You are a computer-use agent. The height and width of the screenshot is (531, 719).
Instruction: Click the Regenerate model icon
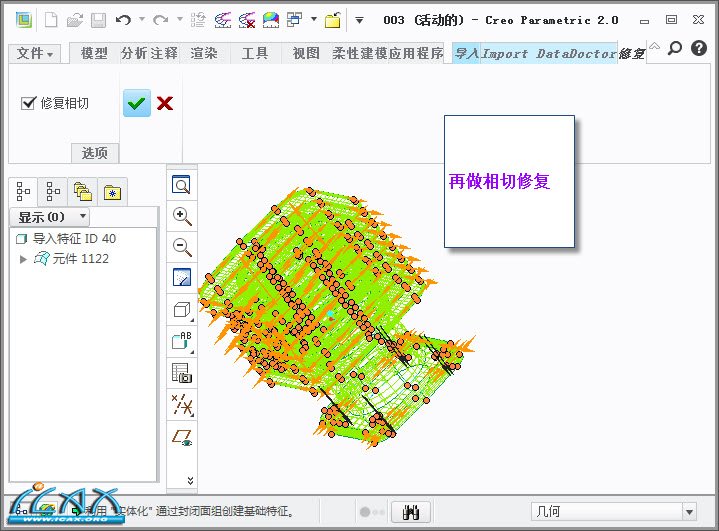[x=198, y=20]
